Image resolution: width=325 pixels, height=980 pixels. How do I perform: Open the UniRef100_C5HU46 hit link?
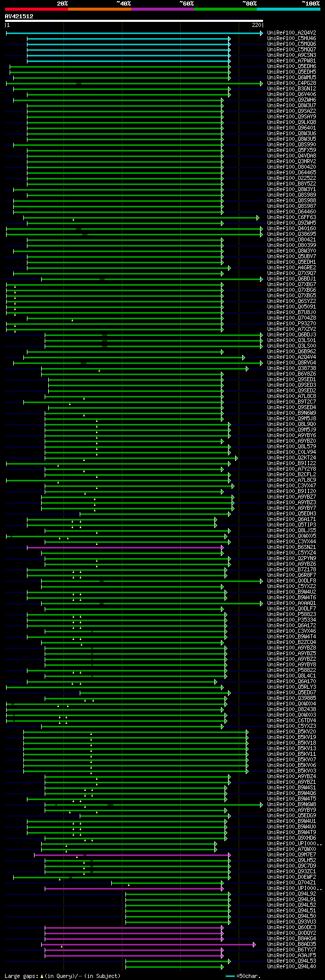pyautogui.click(x=291, y=39)
